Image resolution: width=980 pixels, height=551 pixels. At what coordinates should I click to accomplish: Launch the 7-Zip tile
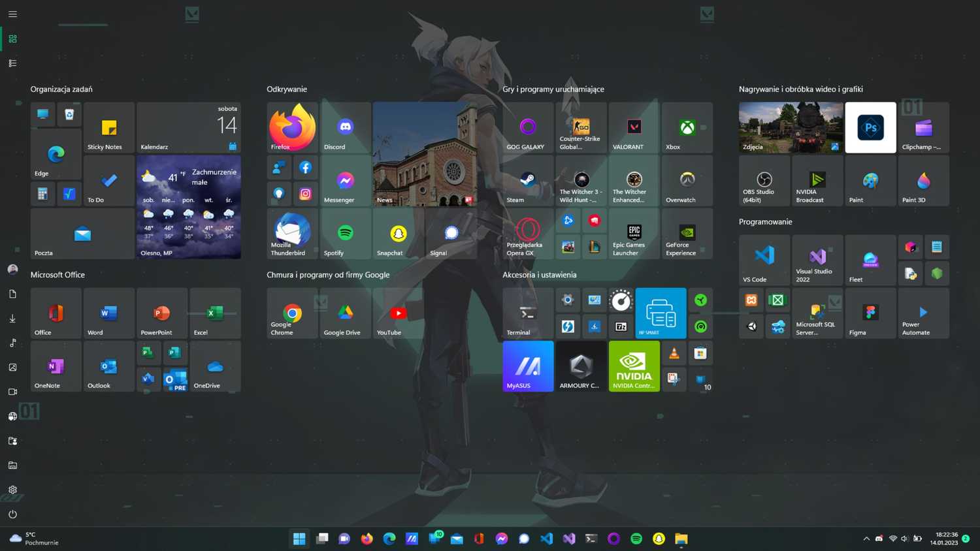coord(621,326)
